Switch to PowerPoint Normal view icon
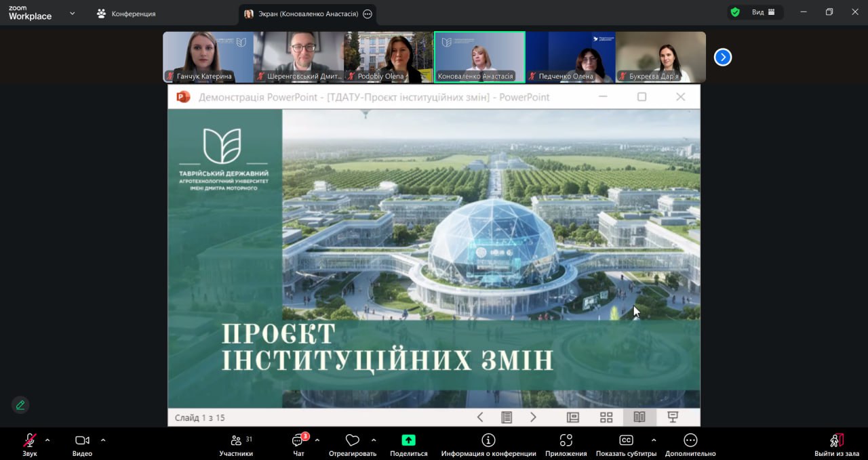 573,417
